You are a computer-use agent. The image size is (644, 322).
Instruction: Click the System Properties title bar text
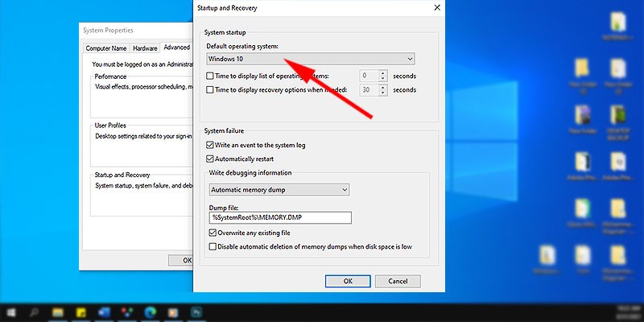pyautogui.click(x=108, y=31)
